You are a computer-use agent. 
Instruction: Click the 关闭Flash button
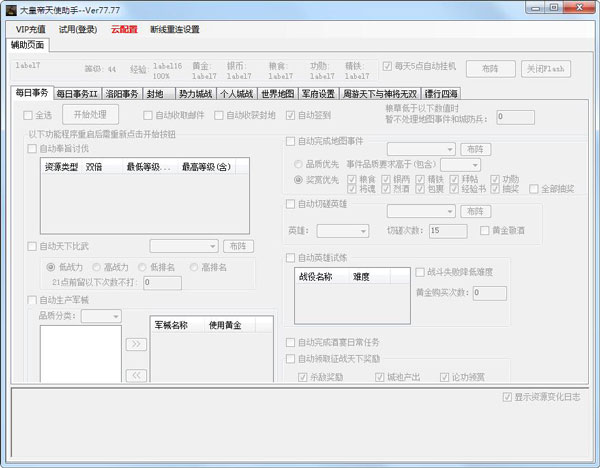546,69
